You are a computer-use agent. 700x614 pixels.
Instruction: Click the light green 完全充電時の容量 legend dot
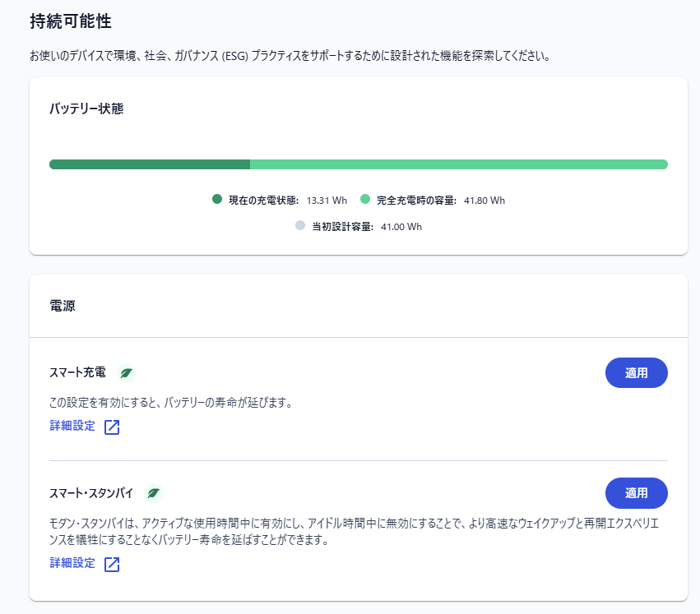[x=365, y=199]
